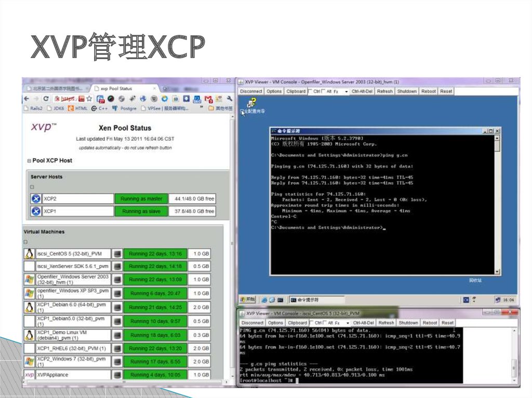This screenshot has height=398, width=532.
Task: Collapse the Virtual Machines list
Action: (25, 242)
